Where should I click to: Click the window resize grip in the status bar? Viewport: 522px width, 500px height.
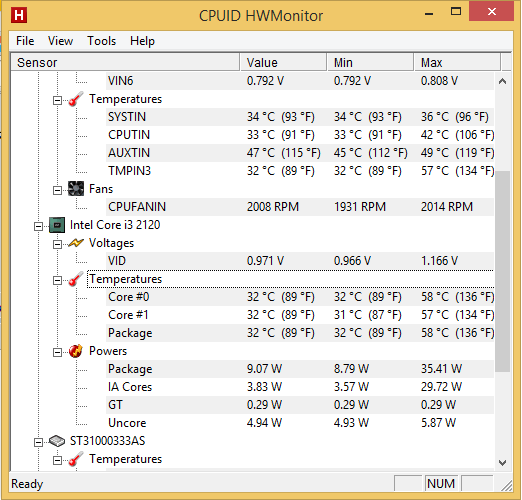click(x=507, y=486)
